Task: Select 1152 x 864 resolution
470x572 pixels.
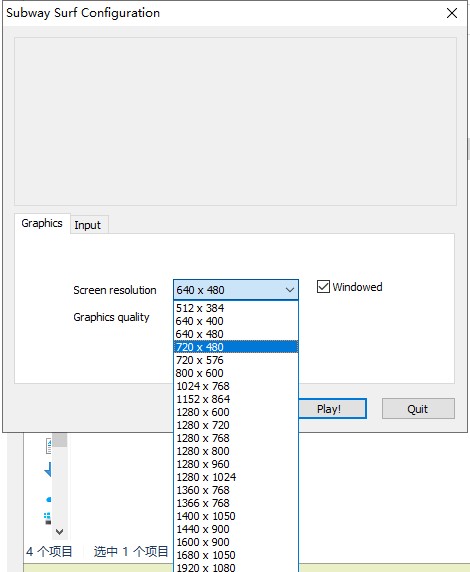Action: 236,399
